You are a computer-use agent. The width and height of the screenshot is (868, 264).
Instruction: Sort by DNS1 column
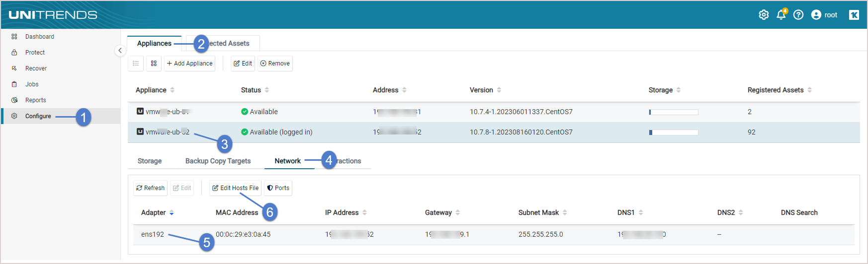pos(630,212)
